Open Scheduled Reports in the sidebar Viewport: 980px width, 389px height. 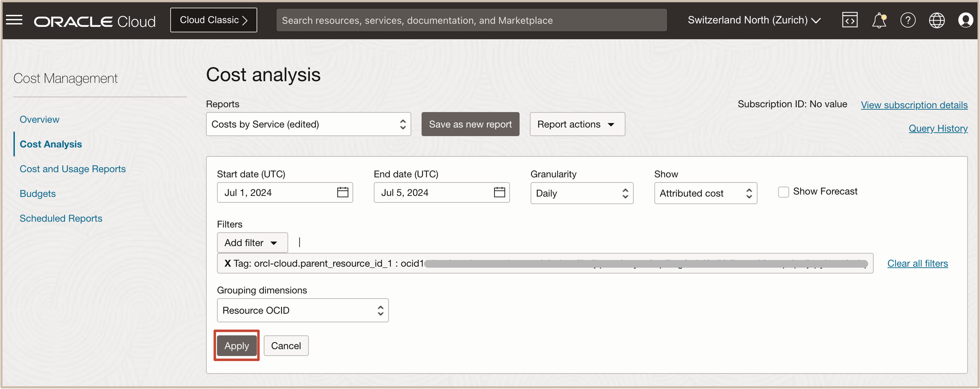point(61,218)
